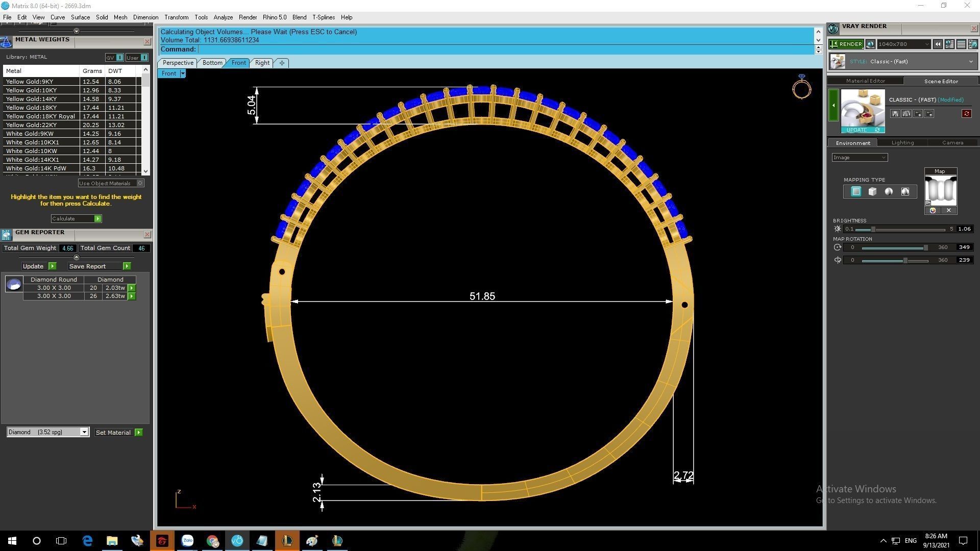Open the color wheel under the Map
The image size is (980, 551).
933,211
